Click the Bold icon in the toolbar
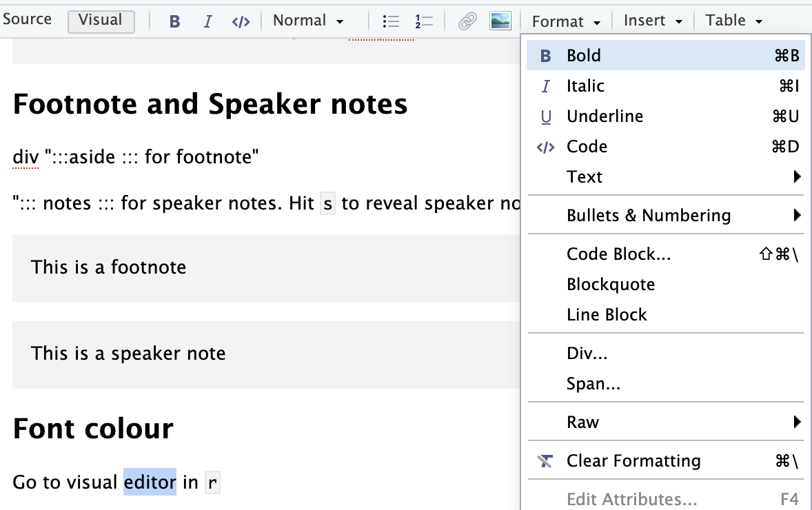The image size is (812, 510). [174, 21]
